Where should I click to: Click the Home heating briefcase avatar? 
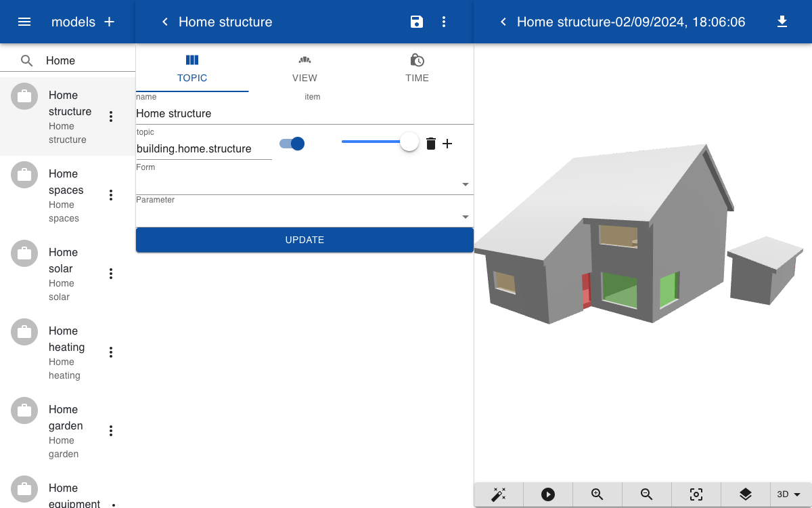(24, 332)
